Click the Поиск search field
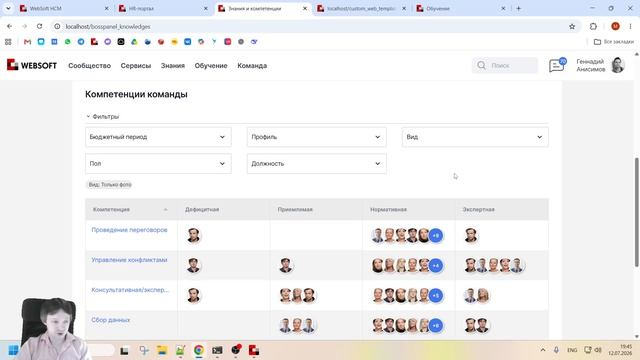The width and height of the screenshot is (640, 360). click(x=505, y=65)
